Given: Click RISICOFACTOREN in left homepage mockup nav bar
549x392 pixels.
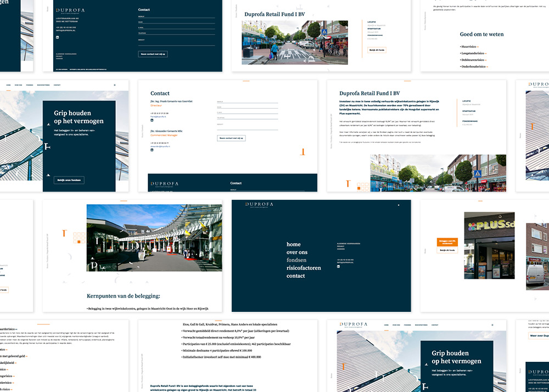Looking at the screenshot, I should 43,85.
